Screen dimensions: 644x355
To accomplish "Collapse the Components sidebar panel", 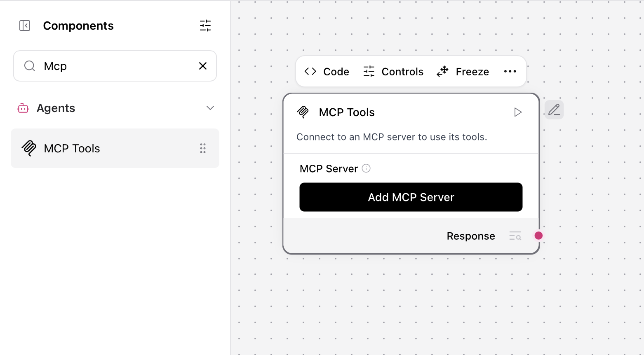I will tap(25, 26).
